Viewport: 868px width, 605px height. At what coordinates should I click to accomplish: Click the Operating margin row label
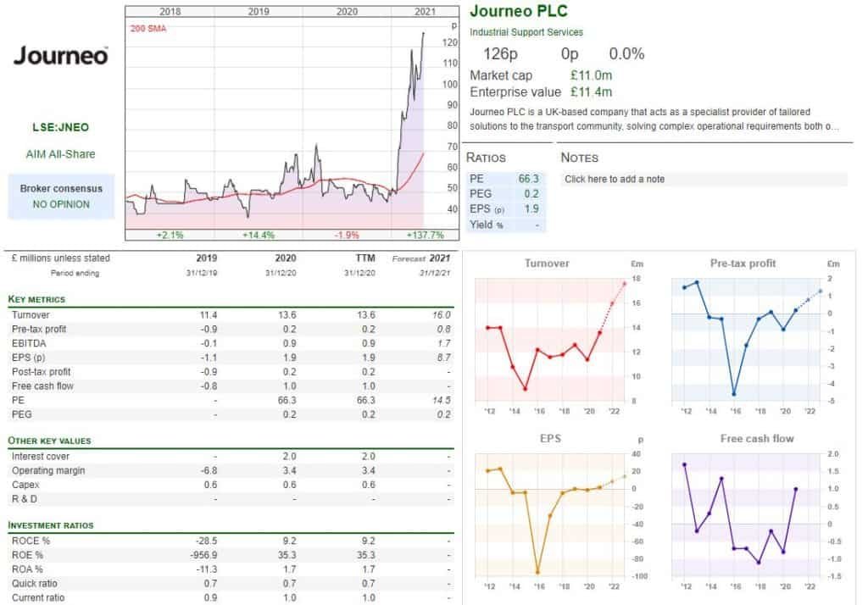click(48, 470)
